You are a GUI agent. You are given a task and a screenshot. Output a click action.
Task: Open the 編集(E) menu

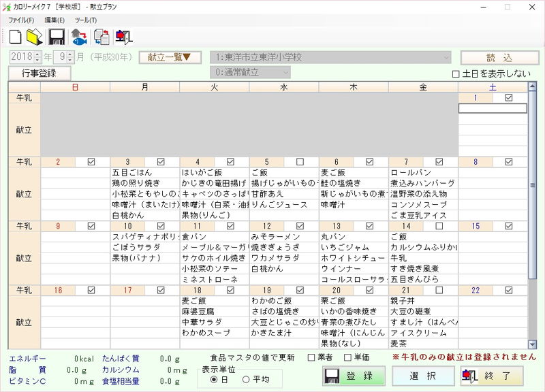(x=54, y=20)
